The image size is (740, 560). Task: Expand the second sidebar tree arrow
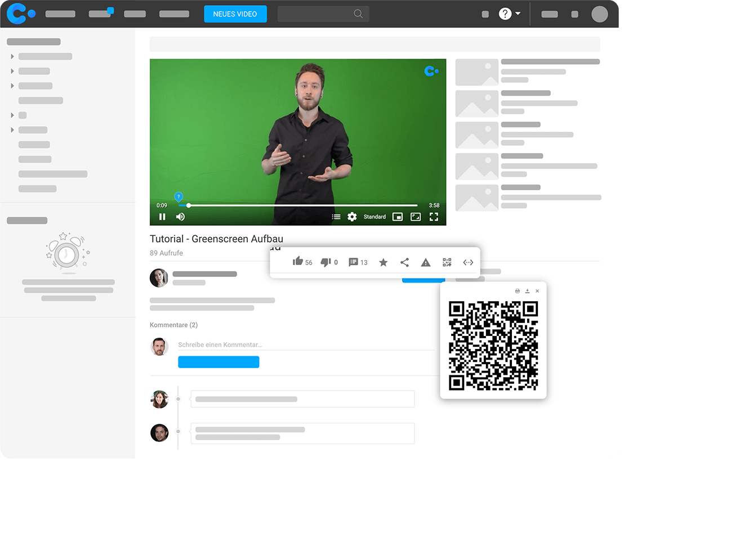point(12,71)
